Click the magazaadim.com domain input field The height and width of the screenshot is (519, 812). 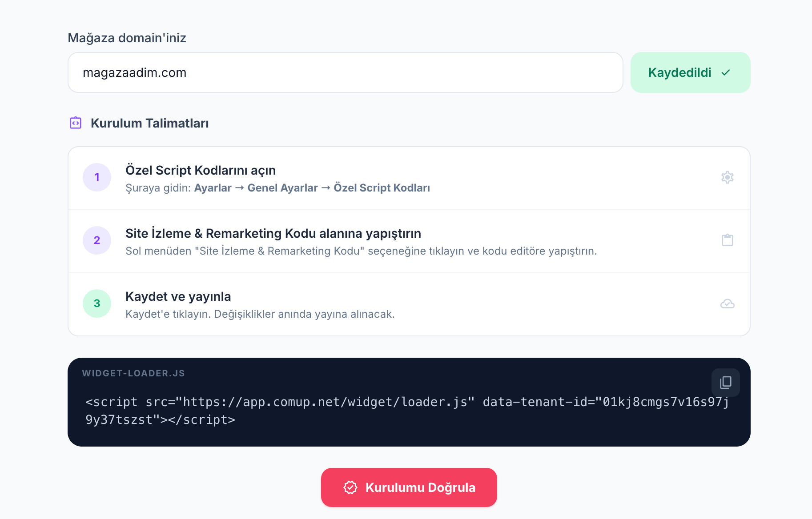coord(346,72)
